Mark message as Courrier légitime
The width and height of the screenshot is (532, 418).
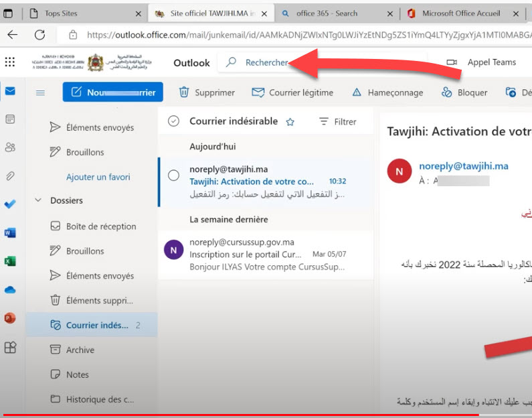292,92
